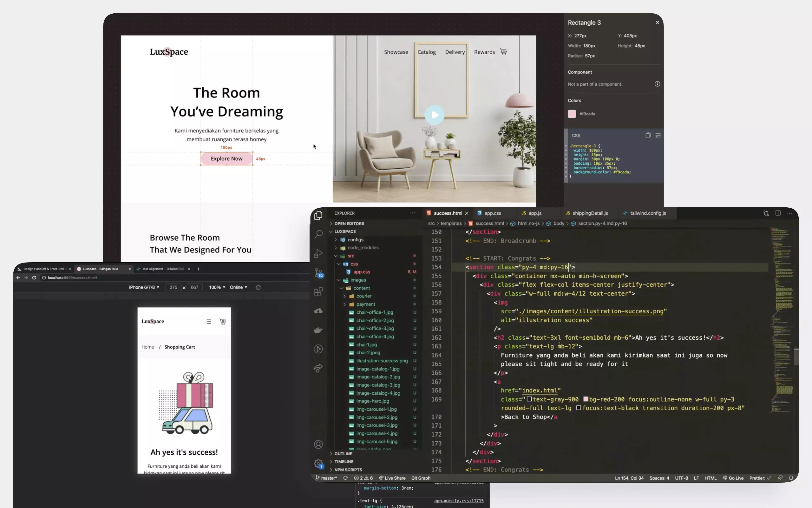Viewport: 812px width, 508px height.
Task: Copy CSS code in Rectangle 3 panel
Action: tap(648, 135)
